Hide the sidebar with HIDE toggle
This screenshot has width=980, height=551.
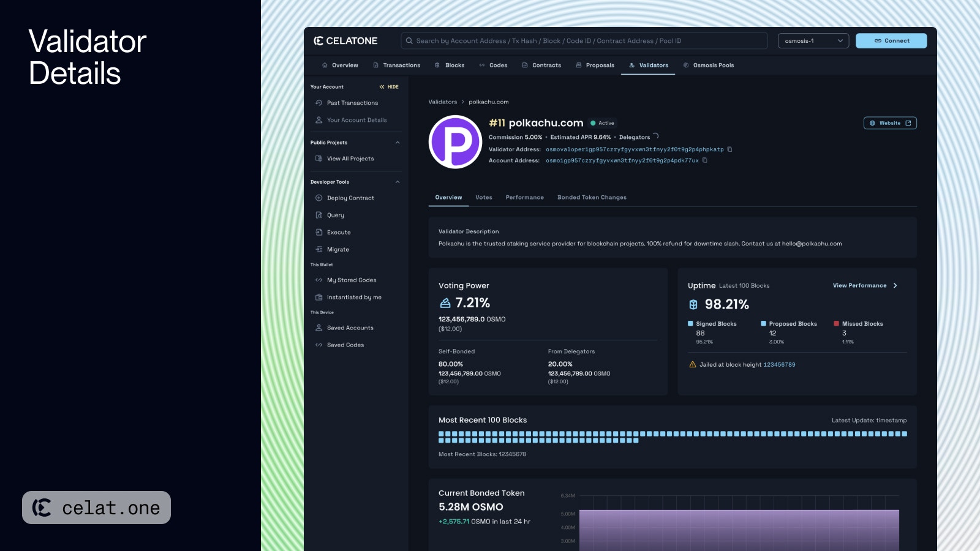[x=389, y=87]
